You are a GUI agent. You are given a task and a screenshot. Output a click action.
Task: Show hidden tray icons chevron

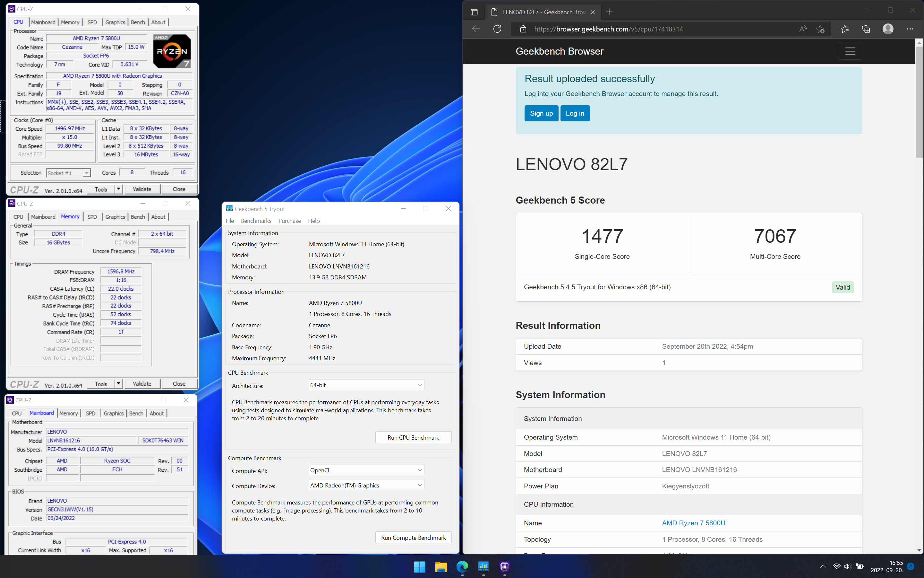[823, 566]
